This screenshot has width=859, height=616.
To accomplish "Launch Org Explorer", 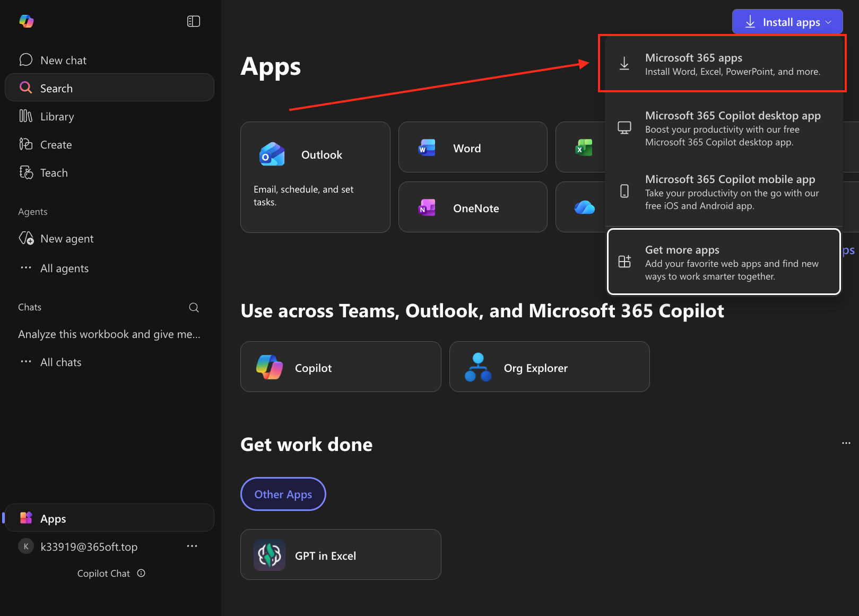I will 549,367.
